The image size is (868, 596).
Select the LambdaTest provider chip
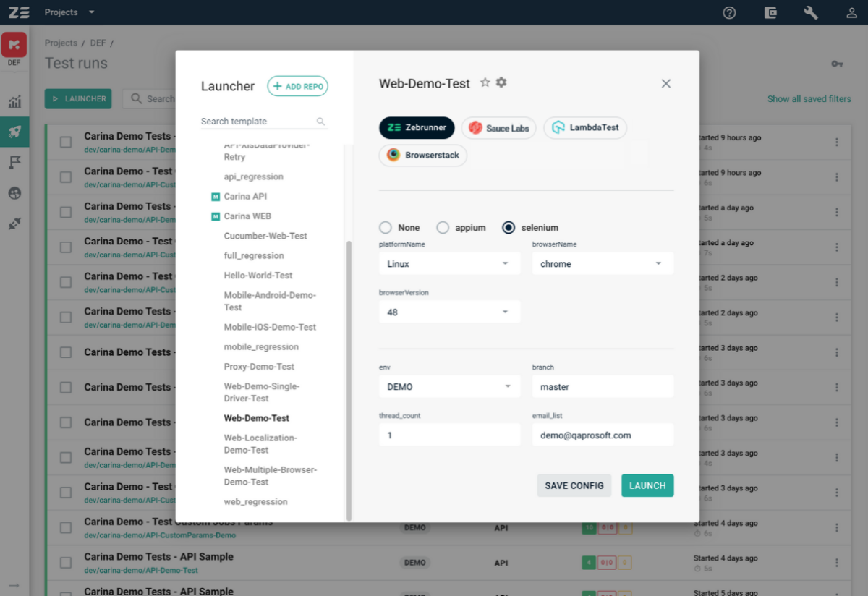tap(585, 128)
